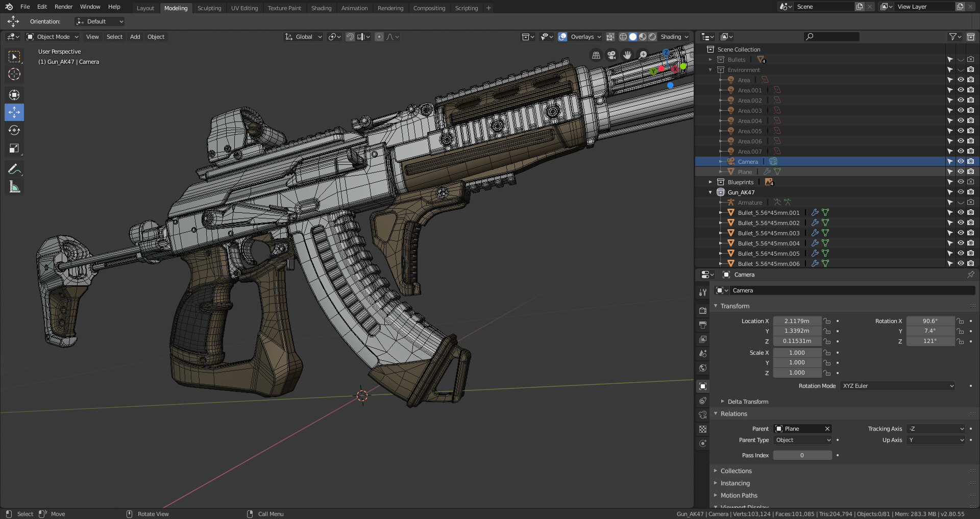This screenshot has width=980, height=519.
Task: Switch to the Sculpting workspace tab
Action: (209, 8)
